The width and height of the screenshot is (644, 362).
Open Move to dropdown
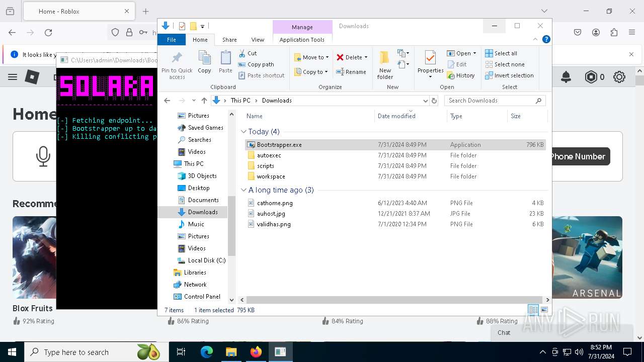(x=311, y=57)
